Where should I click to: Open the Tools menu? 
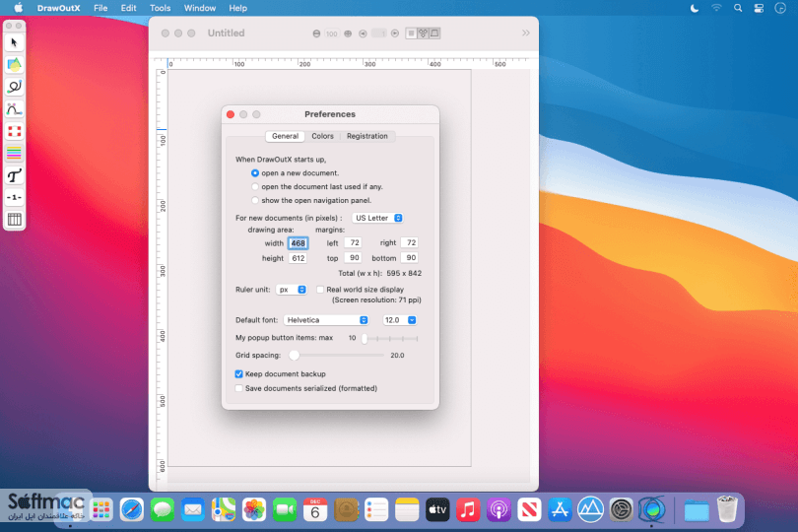tap(160, 8)
